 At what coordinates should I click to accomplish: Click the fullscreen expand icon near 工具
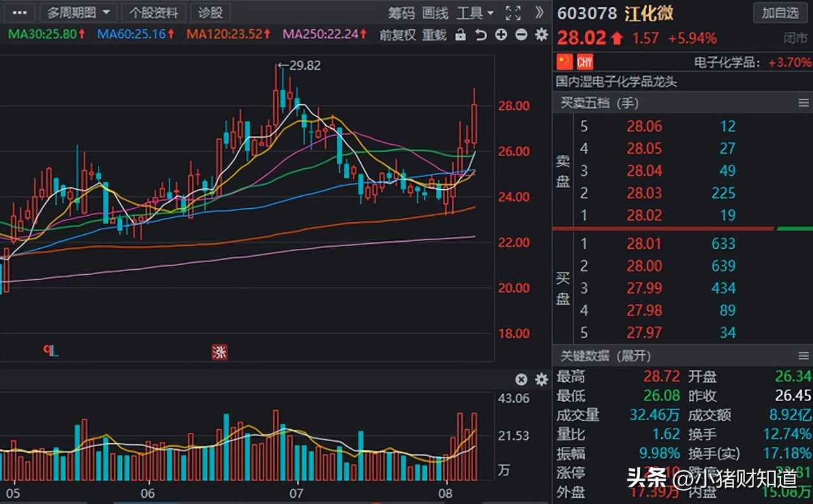point(512,13)
